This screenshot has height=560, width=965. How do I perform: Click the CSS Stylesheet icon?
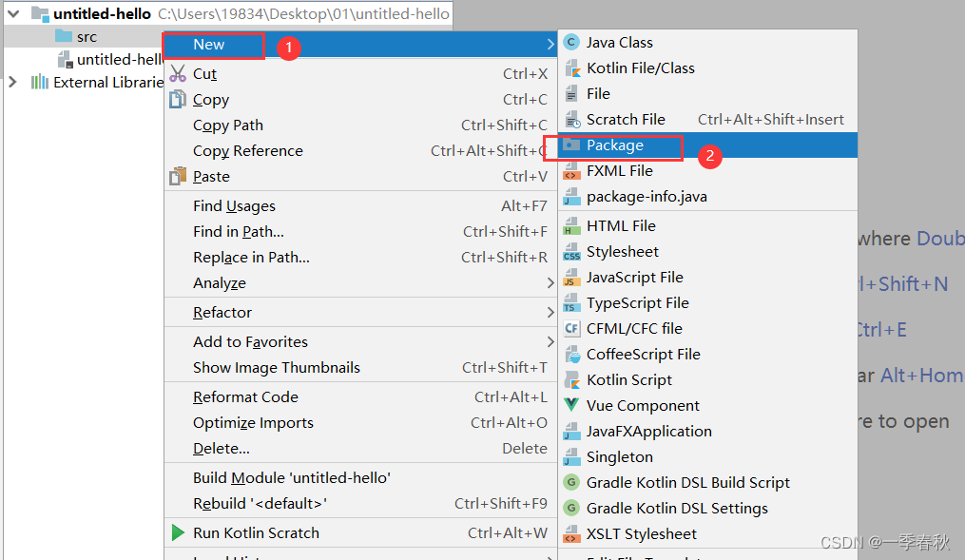pyautogui.click(x=570, y=251)
